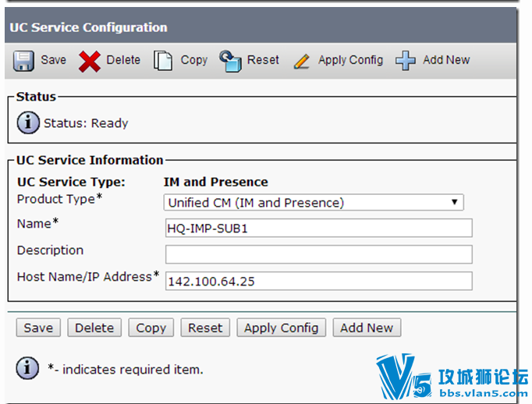
Task: Click the bottom Delete button
Action: pyautogui.click(x=94, y=328)
